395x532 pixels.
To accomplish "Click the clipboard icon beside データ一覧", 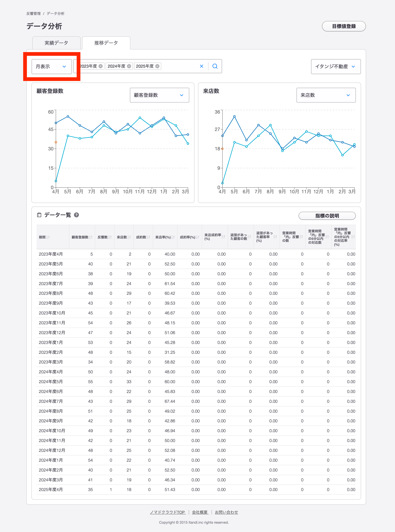I will pyautogui.click(x=39, y=215).
